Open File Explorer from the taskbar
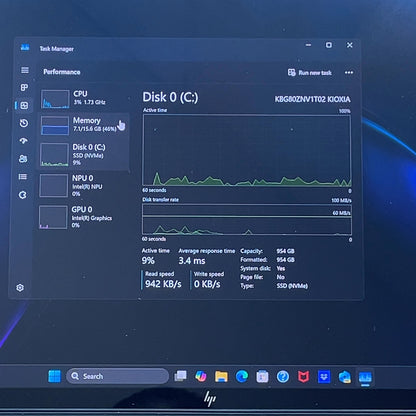The height and width of the screenshot is (416, 416). [221, 377]
